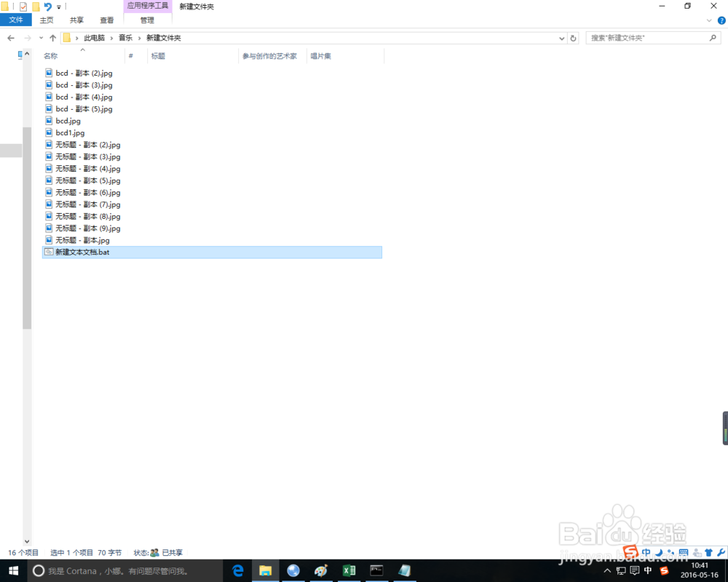Image resolution: width=728 pixels, height=582 pixels.
Task: Select file 无标题 - 副本 (7).jpg
Action: click(x=88, y=204)
